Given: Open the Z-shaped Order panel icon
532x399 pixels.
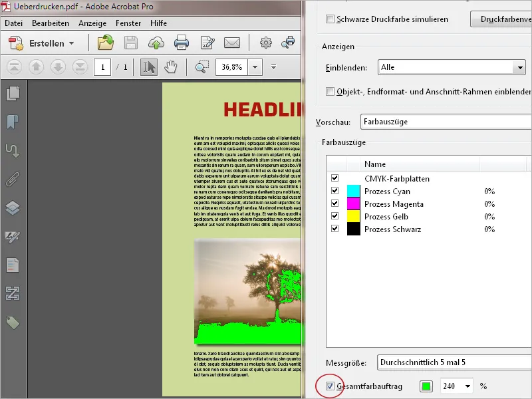Looking at the screenshot, I should [x=13, y=293].
